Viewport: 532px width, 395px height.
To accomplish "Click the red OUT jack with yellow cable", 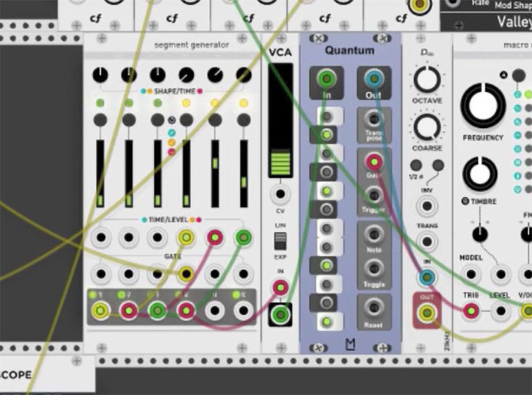I will [x=427, y=312].
